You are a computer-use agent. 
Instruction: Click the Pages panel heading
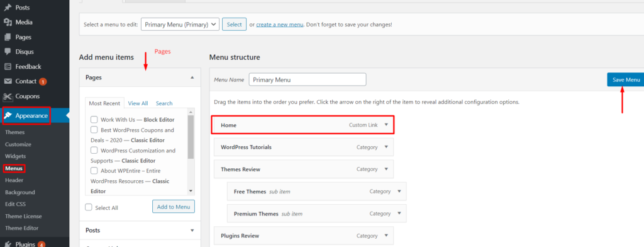[140, 77]
